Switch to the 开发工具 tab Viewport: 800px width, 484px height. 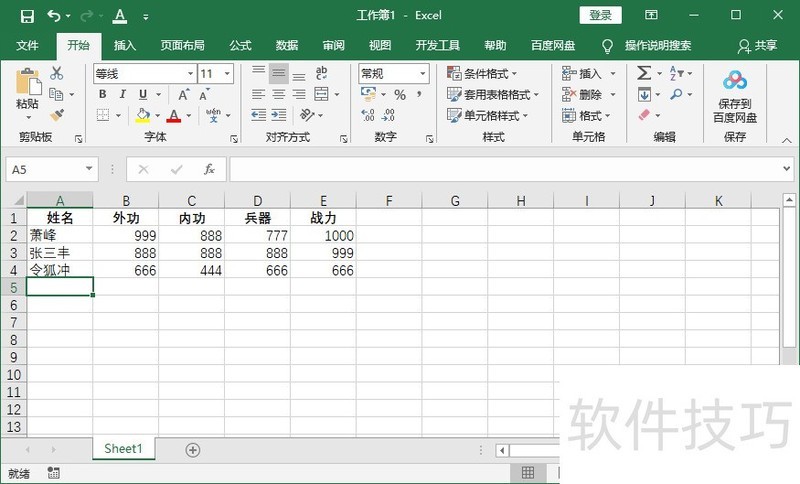437,45
